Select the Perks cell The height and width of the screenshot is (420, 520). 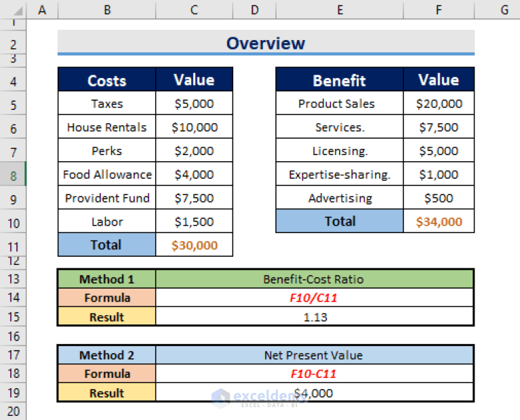point(107,150)
